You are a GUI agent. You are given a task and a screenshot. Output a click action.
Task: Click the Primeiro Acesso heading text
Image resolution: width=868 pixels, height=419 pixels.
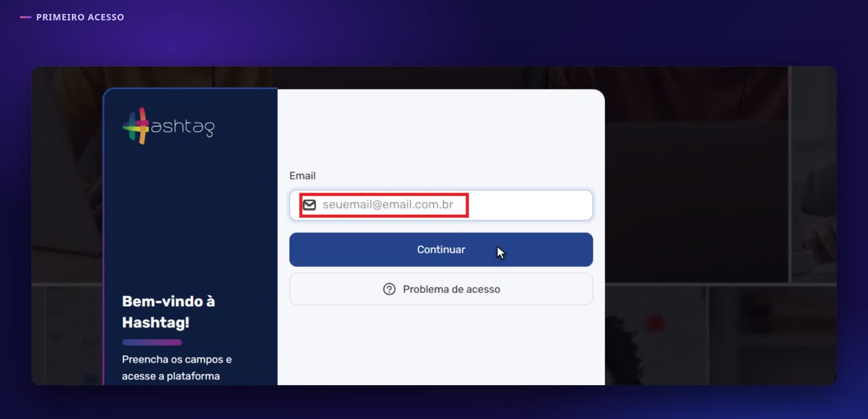coord(80,17)
